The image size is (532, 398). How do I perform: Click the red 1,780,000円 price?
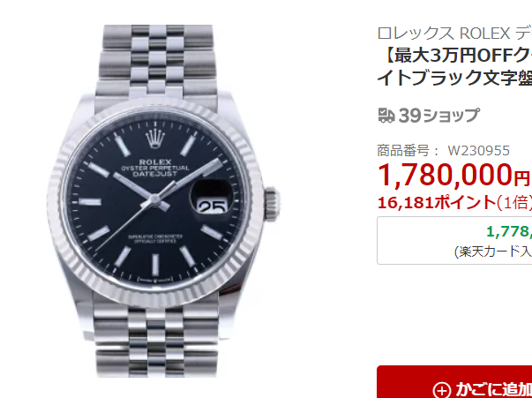(453, 175)
